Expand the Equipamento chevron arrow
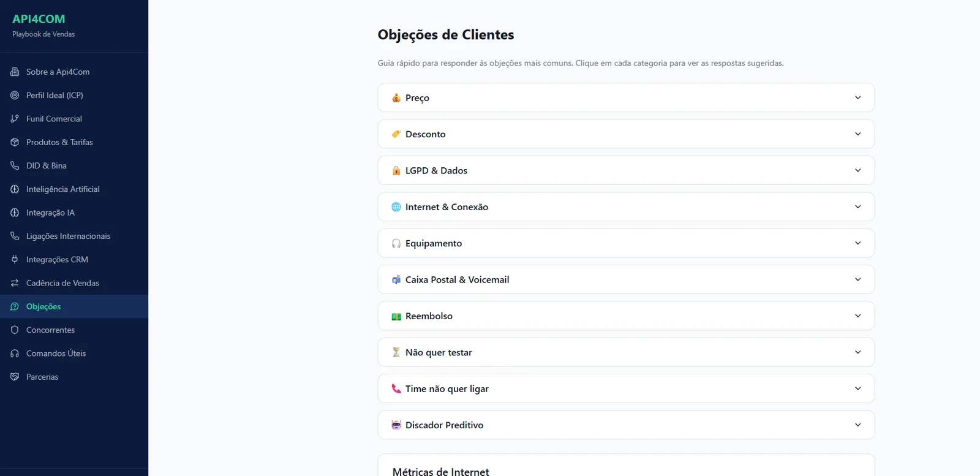Screen dimensions: 980x476 (x=858, y=243)
